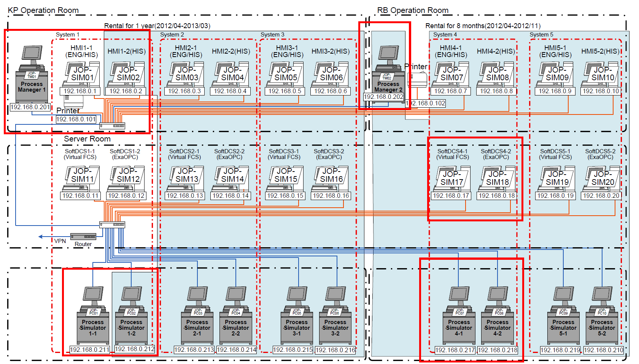Image resolution: width=639 pixels, height=364 pixels.
Task: Click 'Rental for 8 months(2012/04-2012/11)' text
Action: (483, 26)
